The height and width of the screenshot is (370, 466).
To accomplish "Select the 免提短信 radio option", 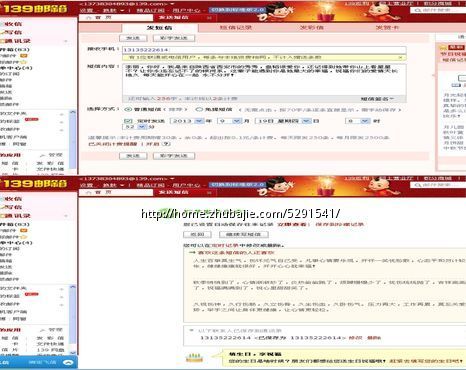I will (x=199, y=109).
